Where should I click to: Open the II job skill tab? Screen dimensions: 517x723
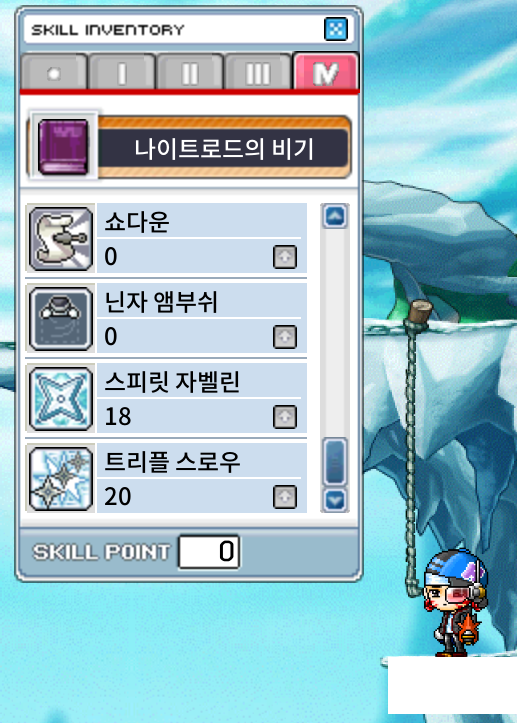pos(190,73)
